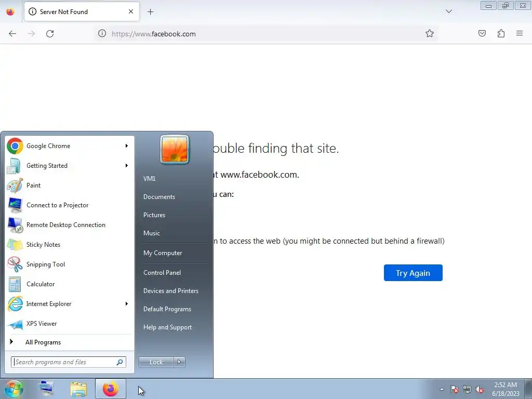532x399 pixels.
Task: Open Documents from Start menu
Action: tap(174, 197)
